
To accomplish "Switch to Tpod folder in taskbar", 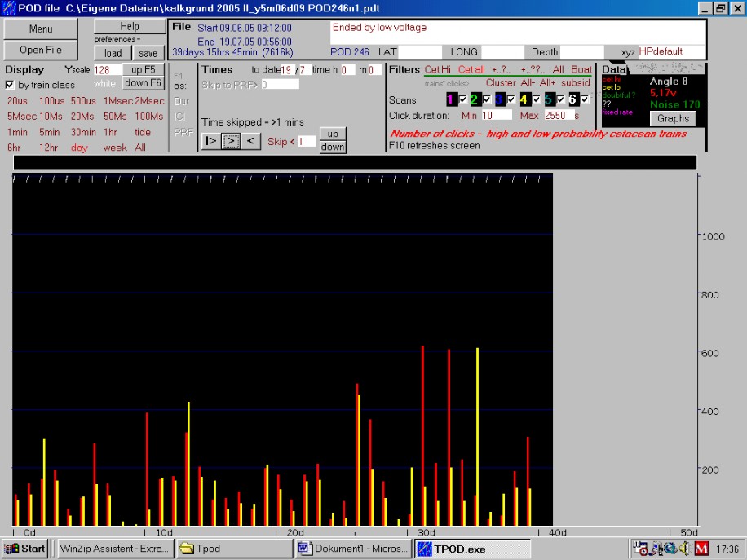I will [x=233, y=549].
